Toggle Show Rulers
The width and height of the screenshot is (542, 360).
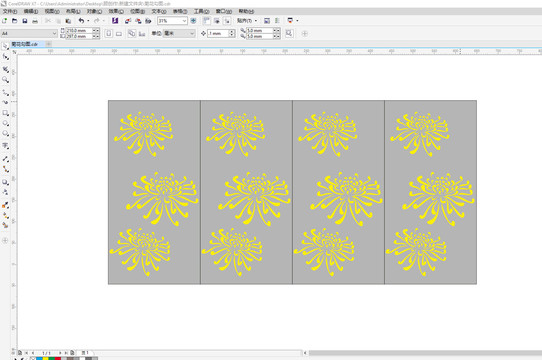(206, 21)
